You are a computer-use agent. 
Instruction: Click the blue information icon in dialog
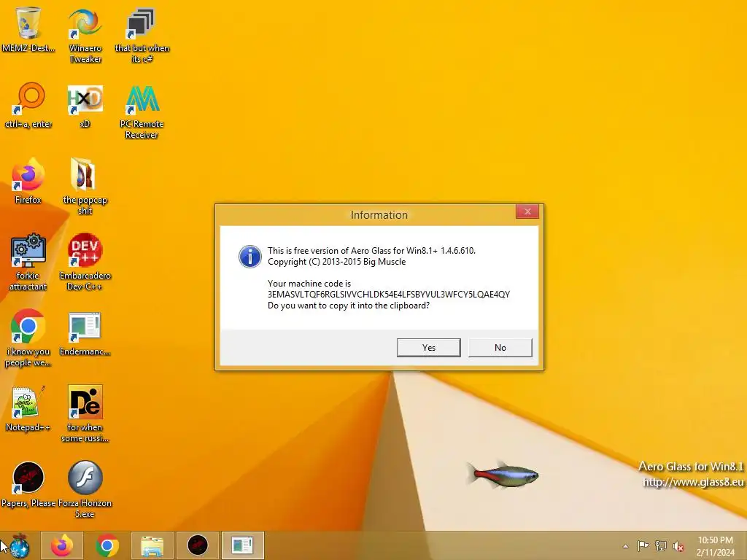coord(249,257)
